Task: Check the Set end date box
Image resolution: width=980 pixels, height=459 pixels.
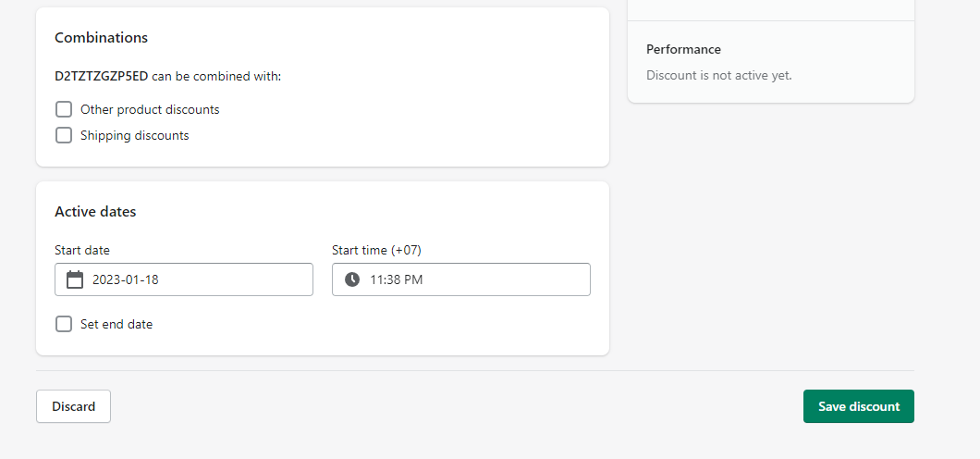Action: [64, 324]
